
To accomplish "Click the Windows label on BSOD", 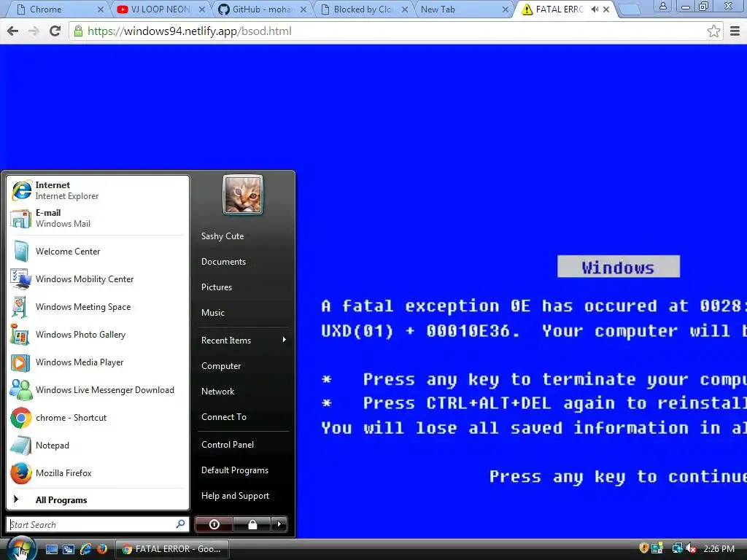I will 619,267.
